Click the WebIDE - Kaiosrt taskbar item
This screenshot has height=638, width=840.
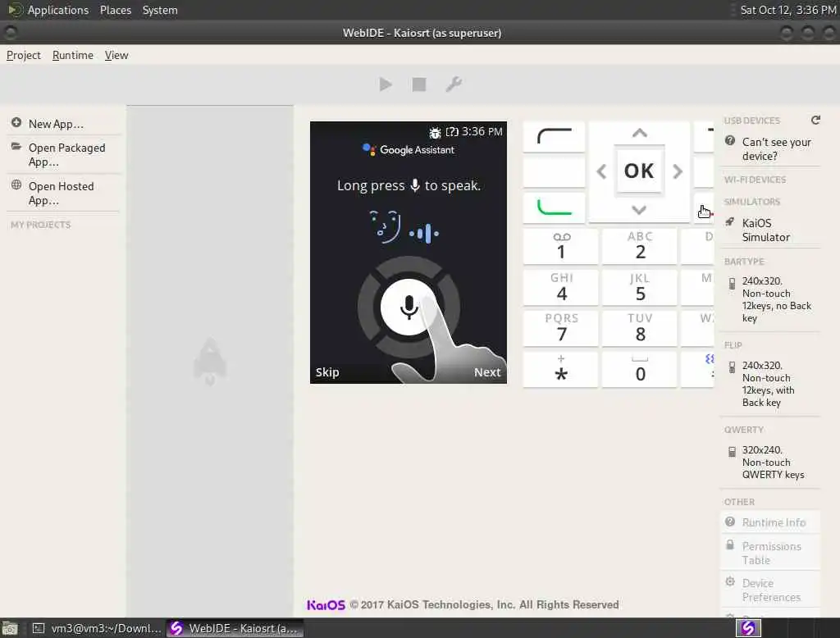click(235, 628)
